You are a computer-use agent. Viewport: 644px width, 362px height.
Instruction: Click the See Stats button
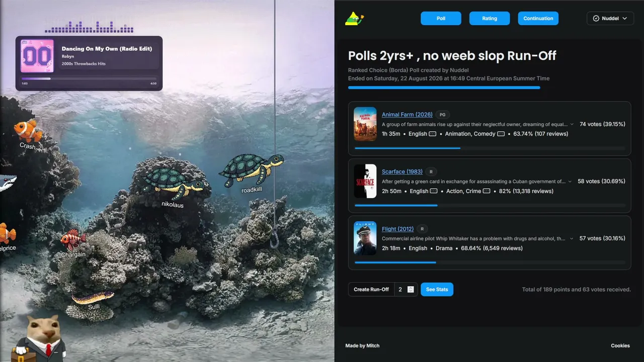(x=437, y=290)
